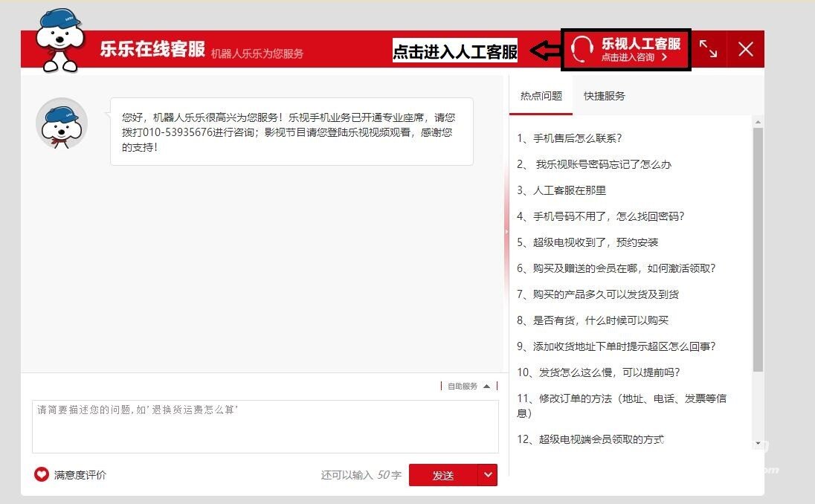Switch to the 快捷服务 tab
This screenshot has width=815, height=504.
[604, 96]
